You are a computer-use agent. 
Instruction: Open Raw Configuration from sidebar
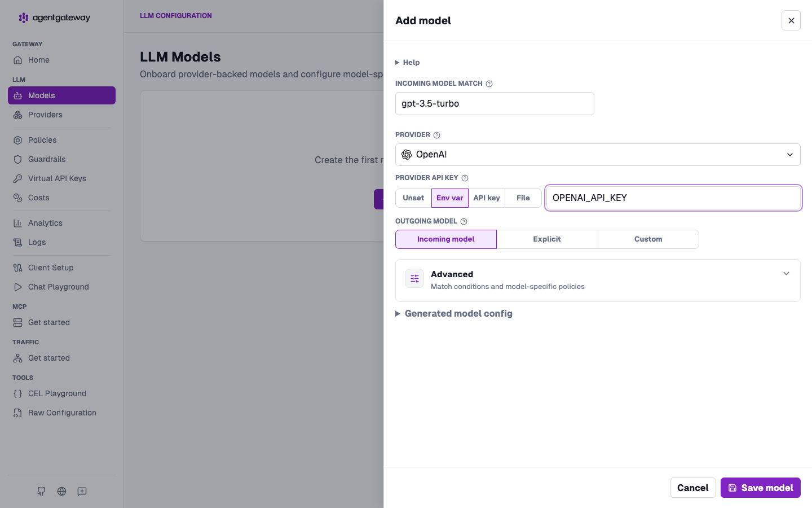[x=61, y=413]
